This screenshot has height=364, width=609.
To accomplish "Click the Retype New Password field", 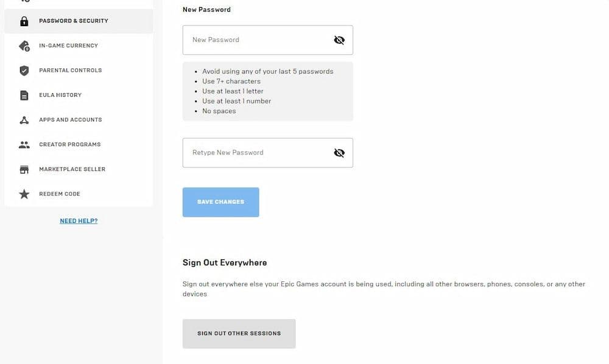I will click(x=256, y=152).
